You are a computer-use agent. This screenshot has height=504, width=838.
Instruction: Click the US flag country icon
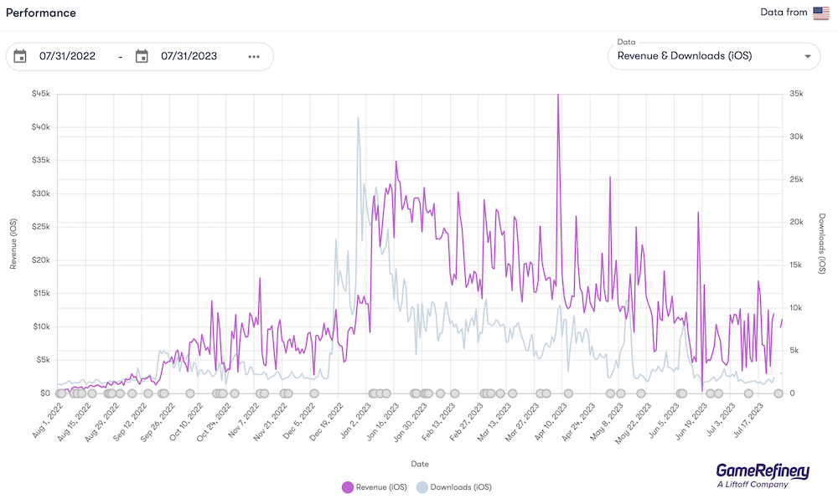(x=821, y=13)
